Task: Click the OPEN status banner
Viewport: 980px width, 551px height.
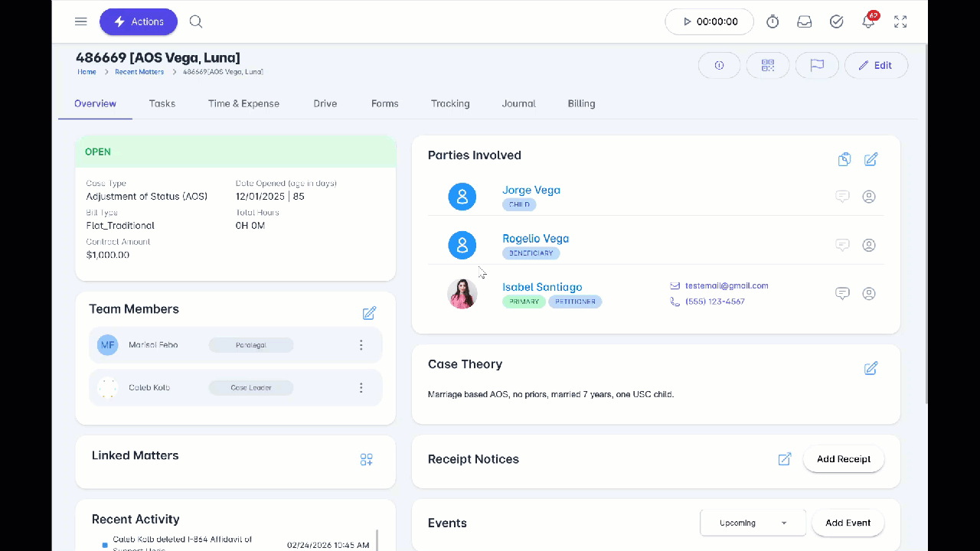Action: pyautogui.click(x=236, y=152)
